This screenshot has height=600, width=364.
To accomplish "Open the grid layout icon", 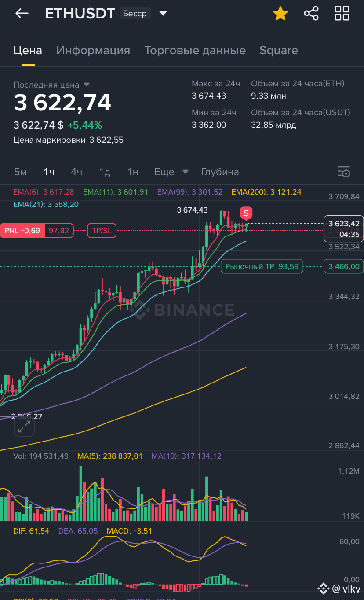I will tap(342, 14).
